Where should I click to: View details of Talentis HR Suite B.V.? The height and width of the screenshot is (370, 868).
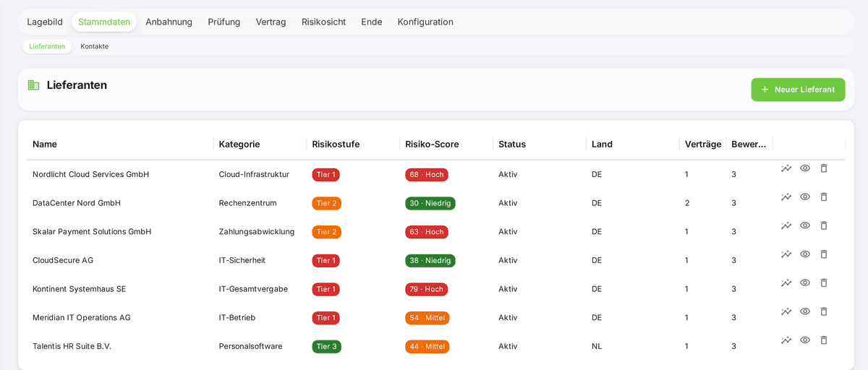click(805, 340)
